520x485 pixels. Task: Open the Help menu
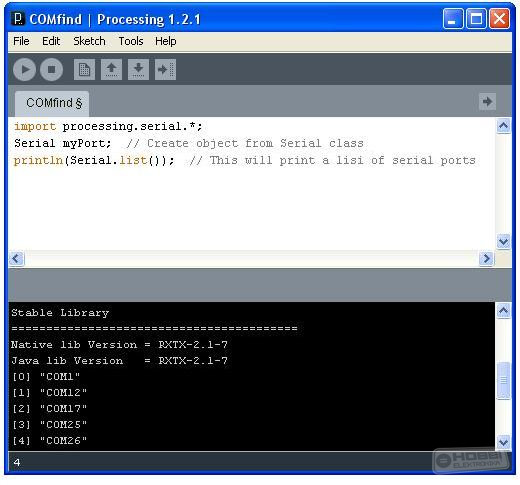[x=166, y=41]
